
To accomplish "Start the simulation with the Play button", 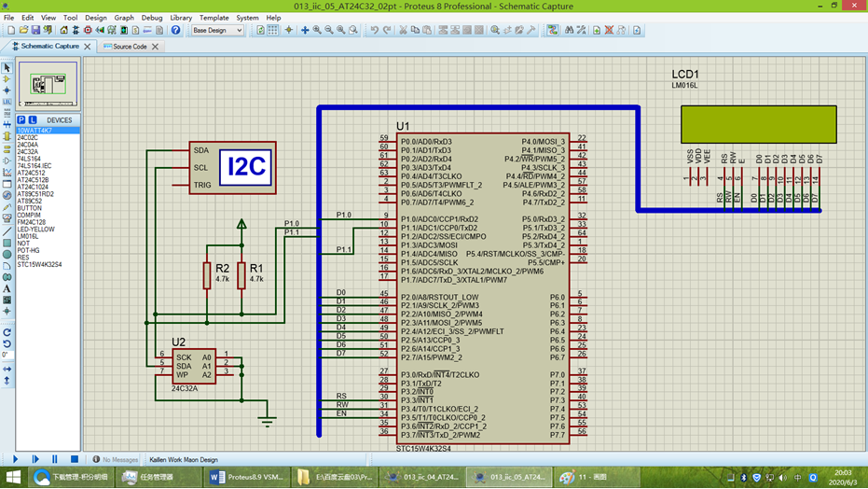I will tap(15, 459).
